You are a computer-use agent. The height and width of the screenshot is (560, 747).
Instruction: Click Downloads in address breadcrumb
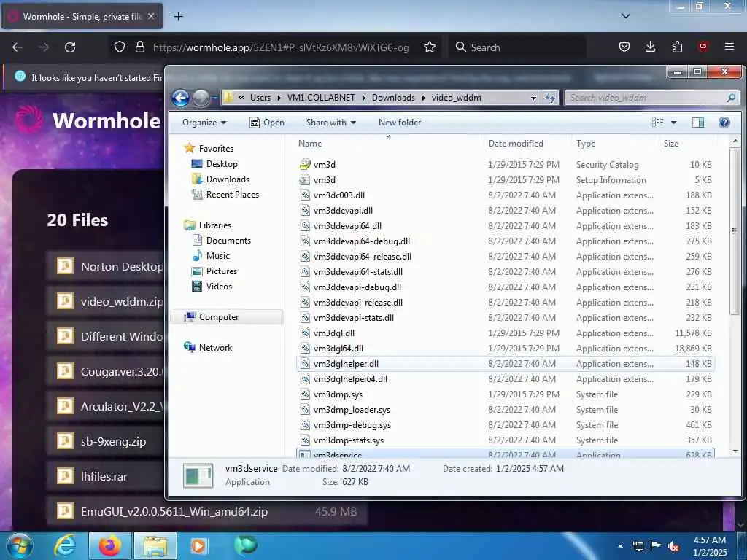pyautogui.click(x=393, y=98)
